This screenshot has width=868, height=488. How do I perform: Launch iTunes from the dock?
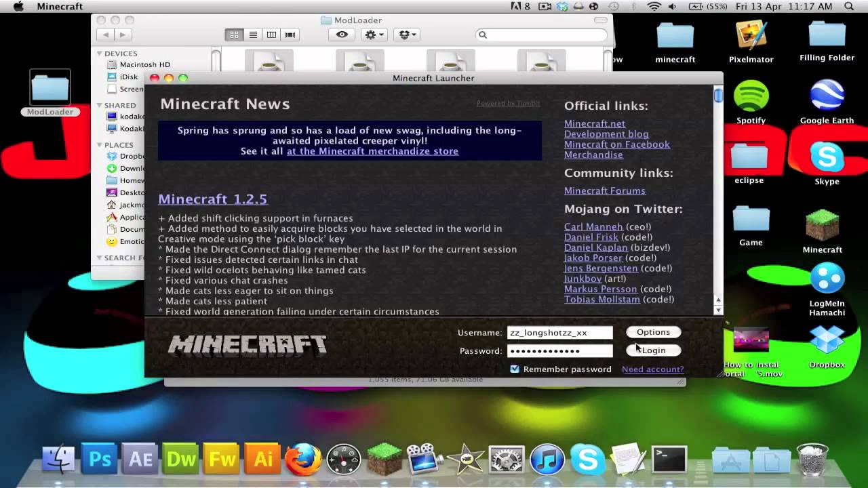point(547,459)
